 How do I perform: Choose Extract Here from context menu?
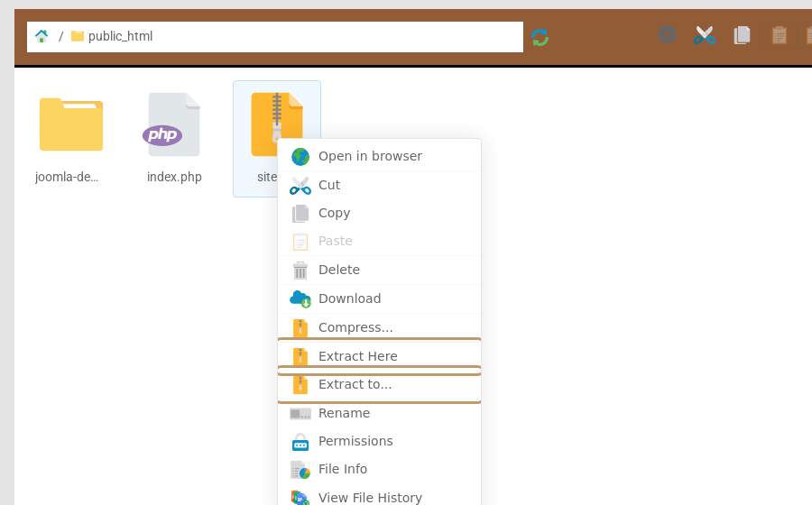coord(379,356)
